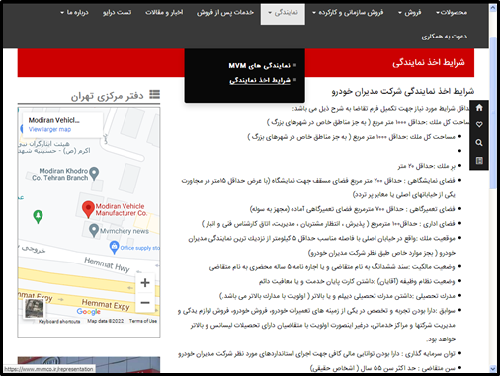Open اخبار و مقالات menu item
The image size is (500, 376).
coord(164,13)
